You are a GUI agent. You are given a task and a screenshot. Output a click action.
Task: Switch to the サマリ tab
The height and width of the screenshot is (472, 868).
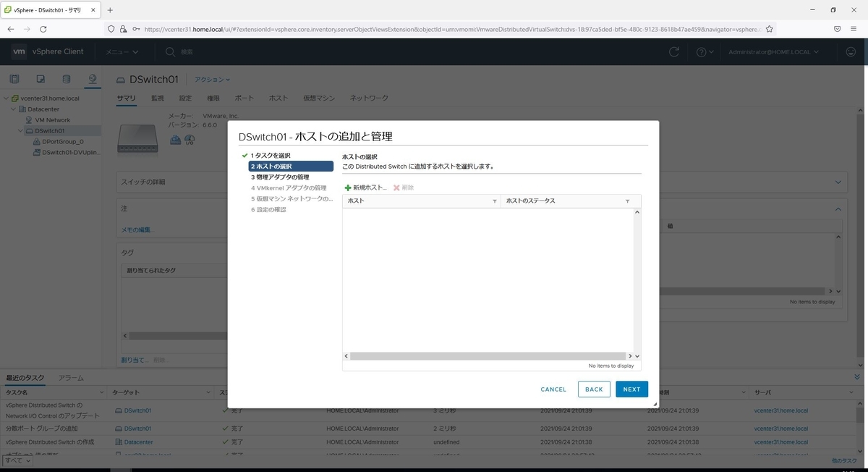point(127,98)
